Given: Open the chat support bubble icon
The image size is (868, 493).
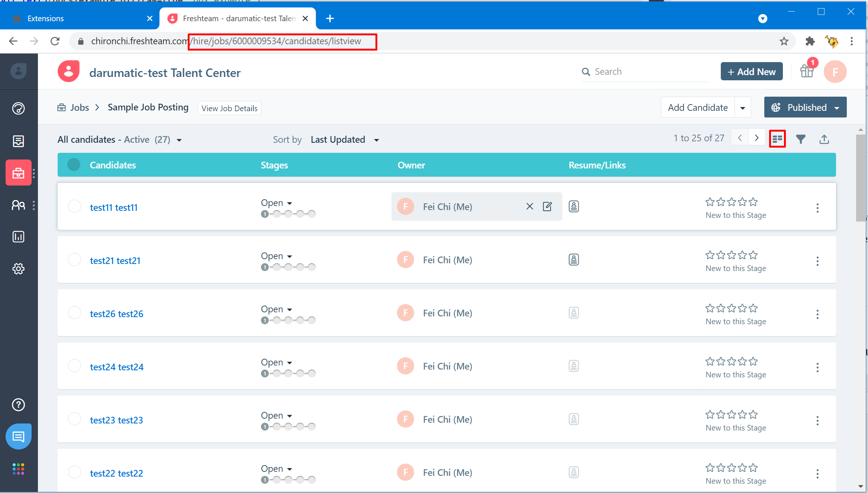Looking at the screenshot, I should [x=18, y=436].
